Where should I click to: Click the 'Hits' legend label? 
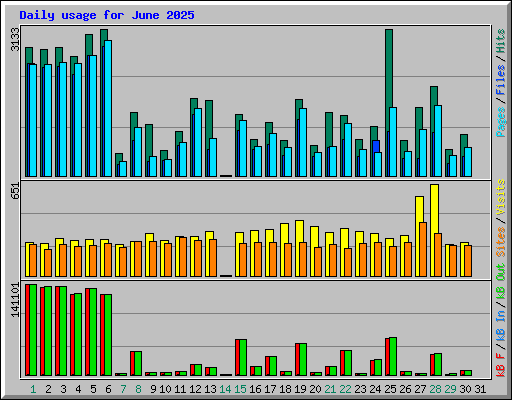pos(501,41)
